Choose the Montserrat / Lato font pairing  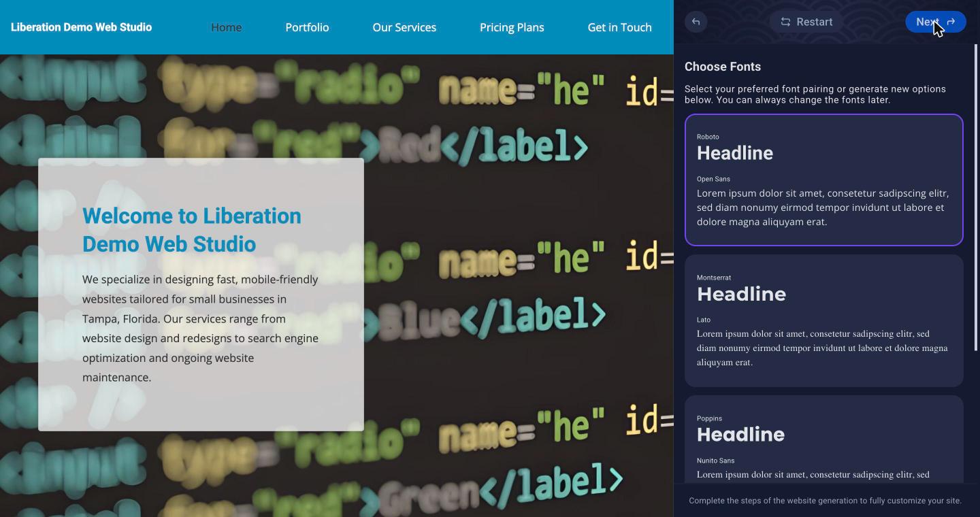tap(824, 320)
